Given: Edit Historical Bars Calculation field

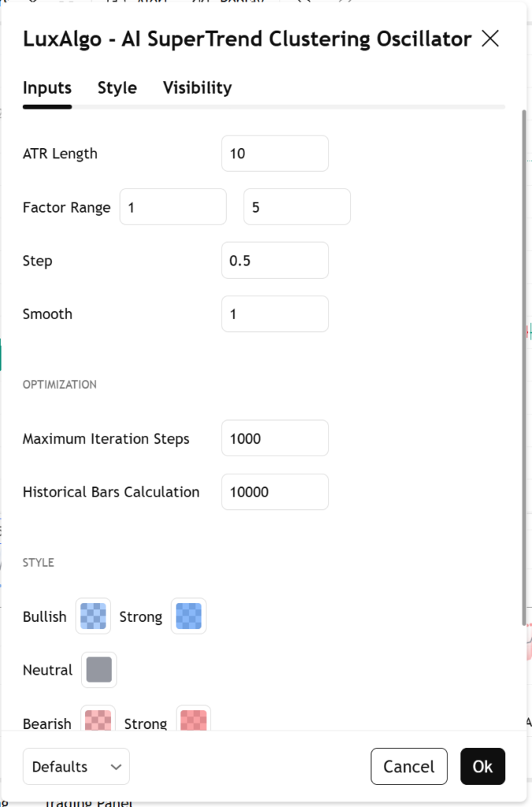Looking at the screenshot, I should pos(274,492).
